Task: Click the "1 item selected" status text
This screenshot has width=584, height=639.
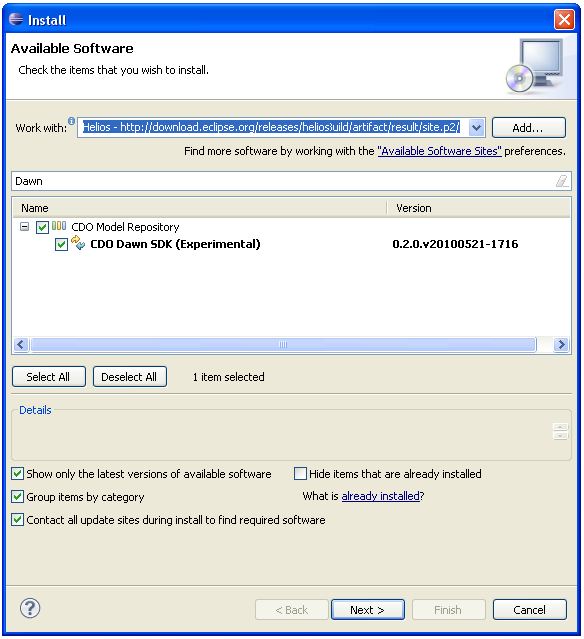Action: (229, 377)
